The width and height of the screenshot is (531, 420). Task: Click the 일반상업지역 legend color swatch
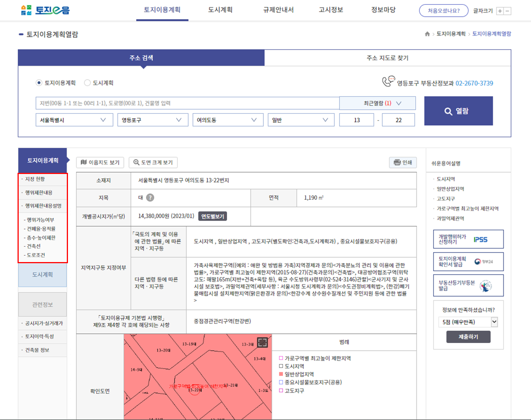tap(281, 374)
